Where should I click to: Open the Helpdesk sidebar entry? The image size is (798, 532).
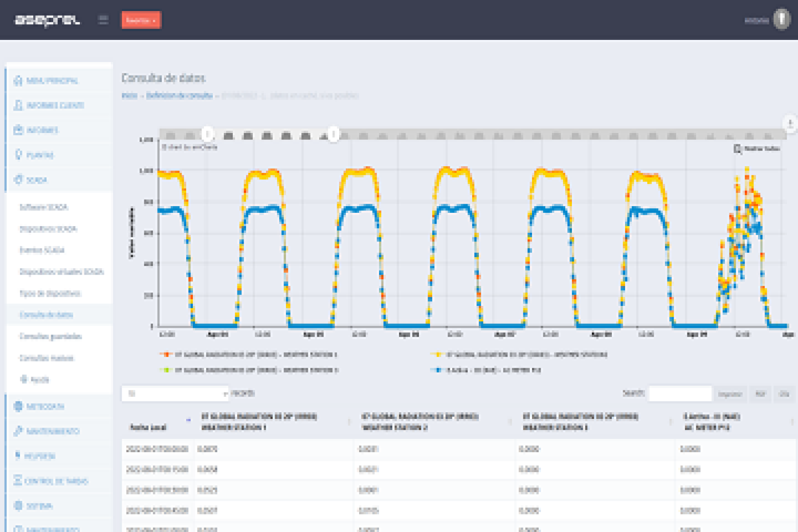point(39,456)
